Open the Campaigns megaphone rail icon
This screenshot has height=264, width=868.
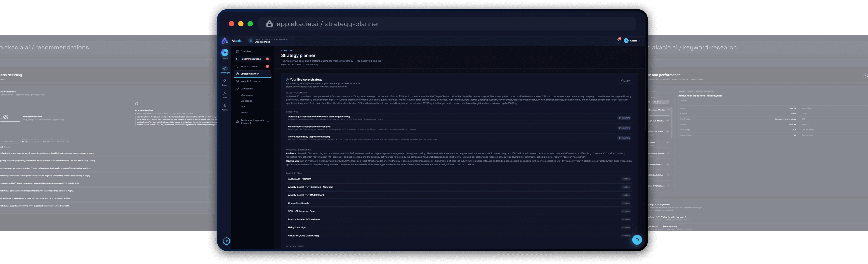click(225, 69)
